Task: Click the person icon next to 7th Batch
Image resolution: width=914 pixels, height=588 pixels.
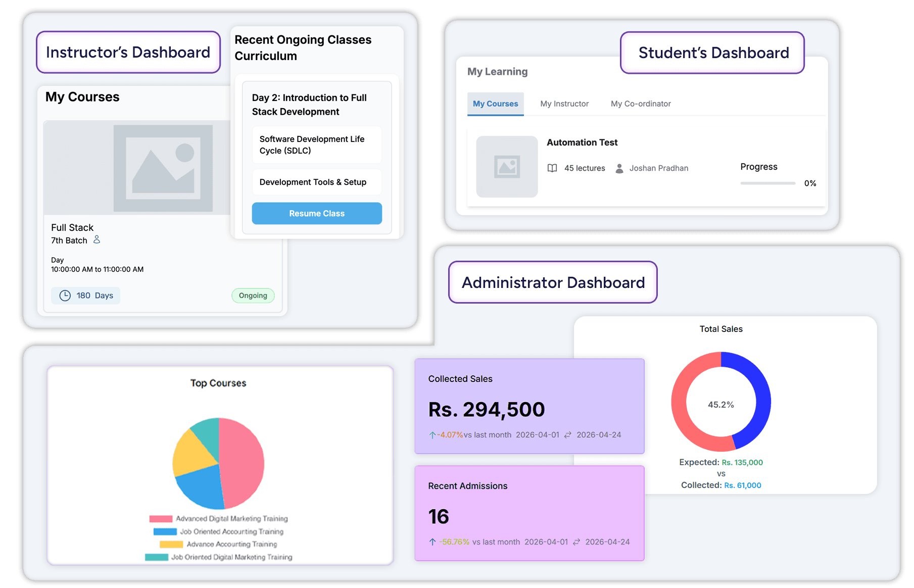Action: click(x=97, y=240)
